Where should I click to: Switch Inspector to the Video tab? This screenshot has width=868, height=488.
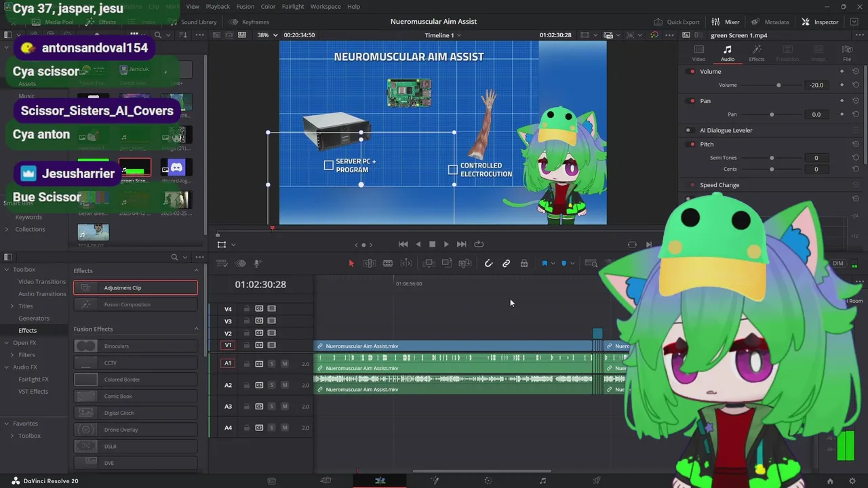click(x=698, y=54)
